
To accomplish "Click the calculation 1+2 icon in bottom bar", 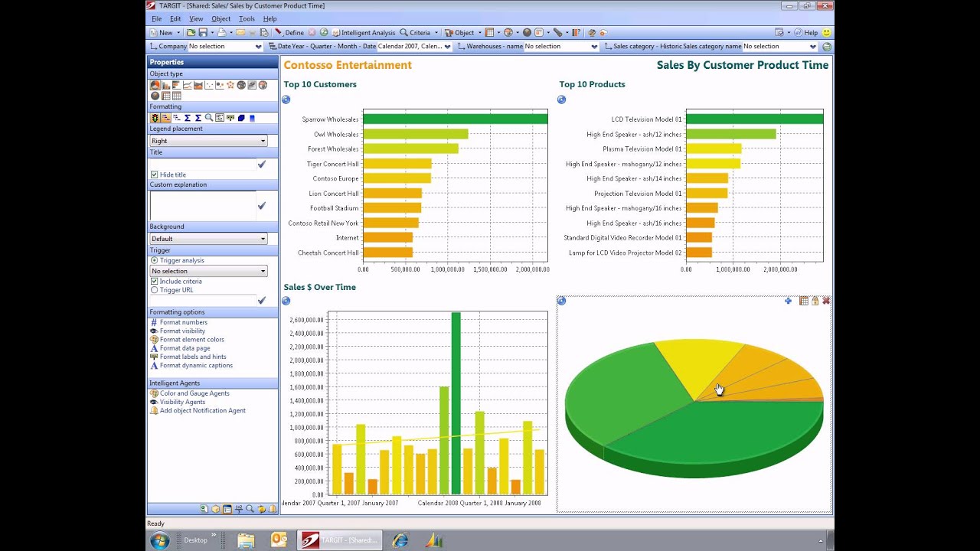I will point(239,509).
